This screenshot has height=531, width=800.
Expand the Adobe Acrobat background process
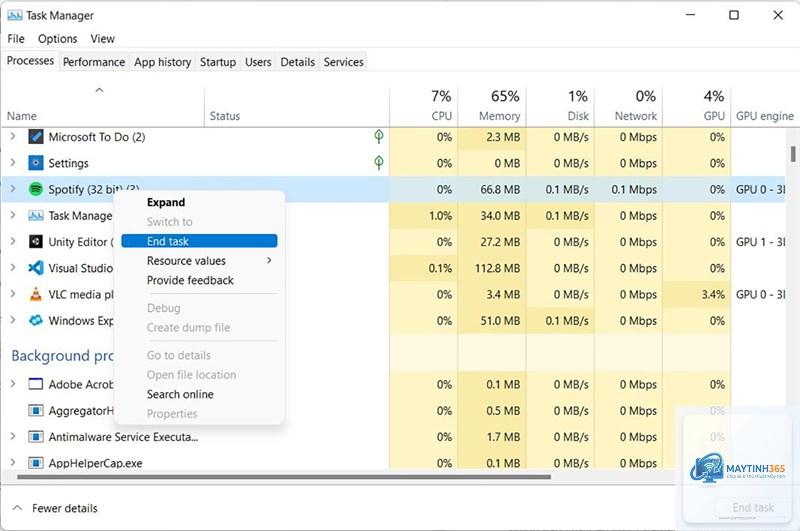pos(13,384)
